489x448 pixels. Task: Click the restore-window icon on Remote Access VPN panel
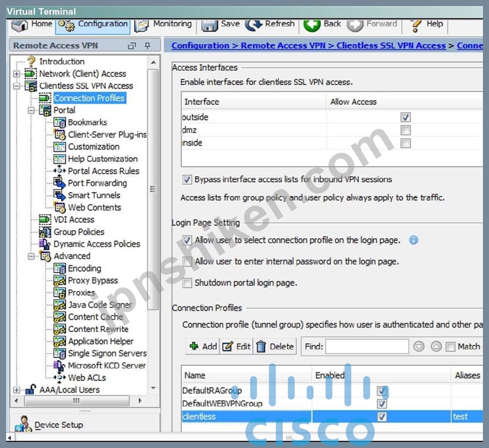tap(132, 46)
